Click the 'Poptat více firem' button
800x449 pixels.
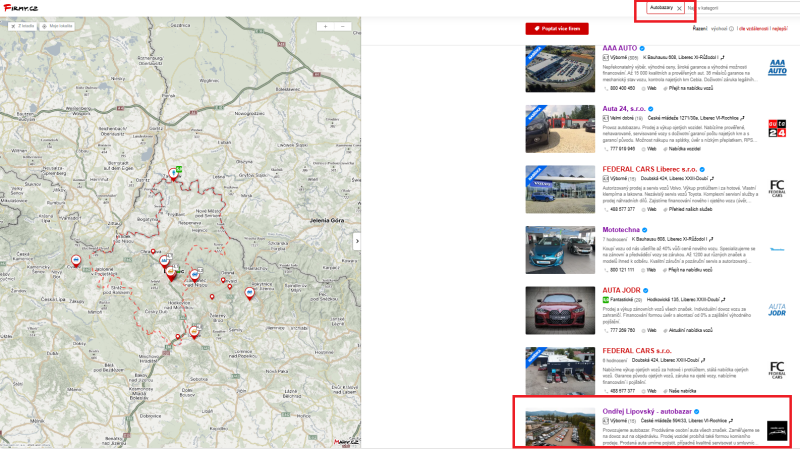click(x=557, y=29)
